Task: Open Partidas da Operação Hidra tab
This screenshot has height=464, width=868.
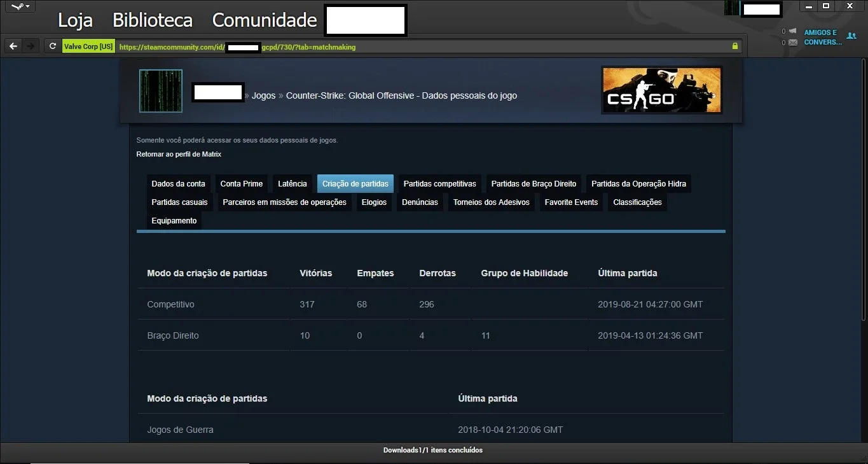Action: coord(639,183)
